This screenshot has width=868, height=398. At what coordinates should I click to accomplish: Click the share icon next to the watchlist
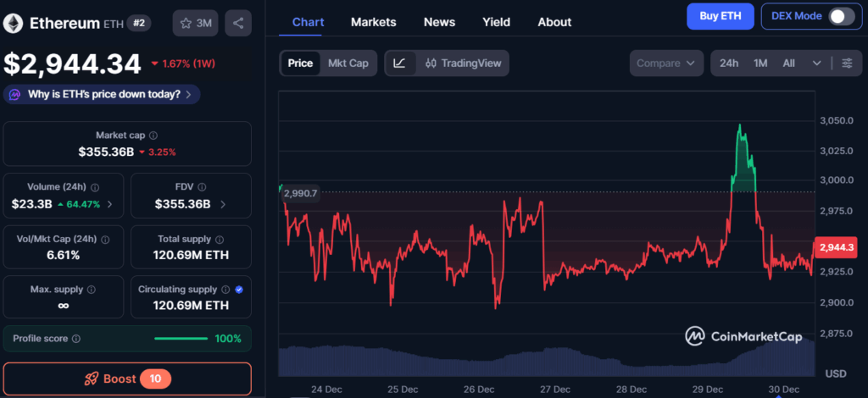(x=238, y=23)
